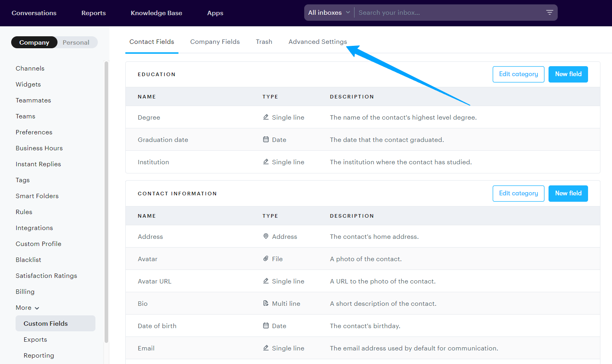The image size is (612, 364).
Task: Open the All inboxes dropdown
Action: 329,13
